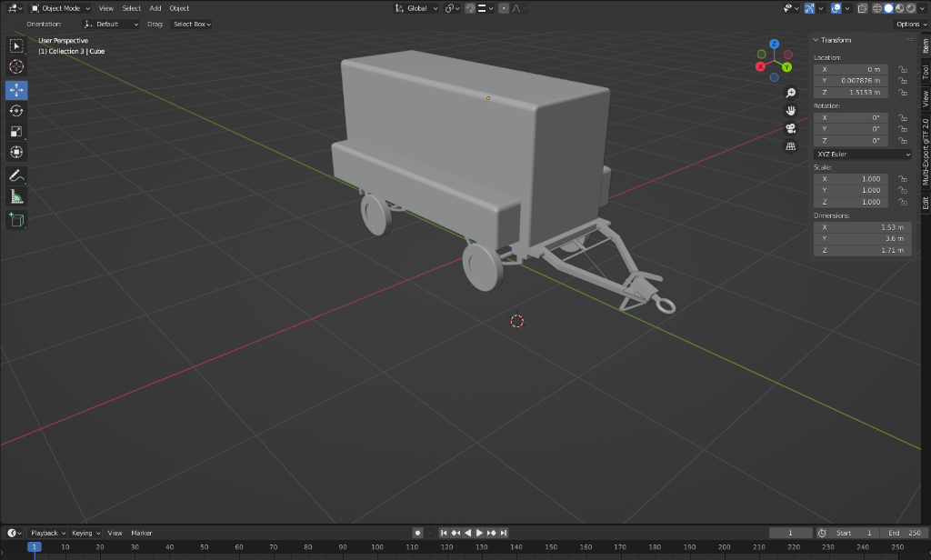Select the Move tool in the toolbar
Image resolution: width=931 pixels, height=560 pixels.
(16, 90)
